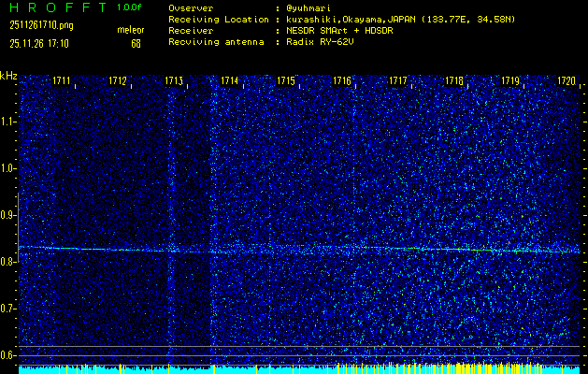Select the file name 2511261710.png
588x374 pixels.
point(42,25)
